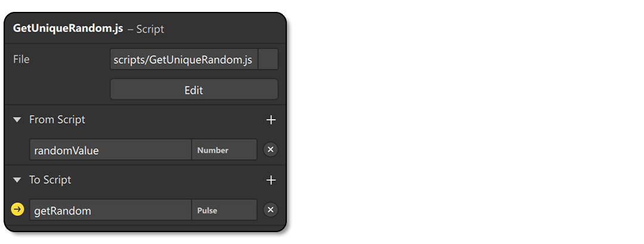
Task: Click the scripts/GetUniqueRandom.js file path field
Action: (184, 60)
